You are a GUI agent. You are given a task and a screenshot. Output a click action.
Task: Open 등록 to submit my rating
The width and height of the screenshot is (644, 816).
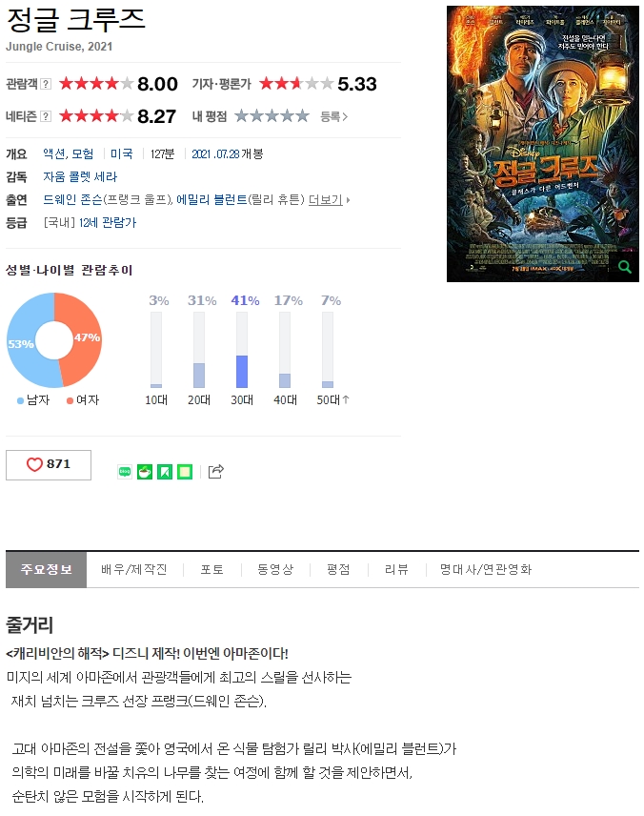coord(333,116)
